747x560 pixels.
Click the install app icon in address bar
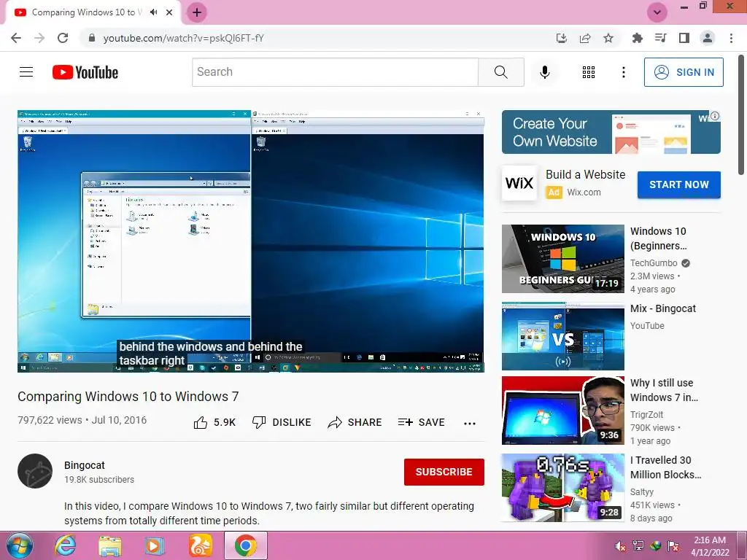click(x=562, y=38)
